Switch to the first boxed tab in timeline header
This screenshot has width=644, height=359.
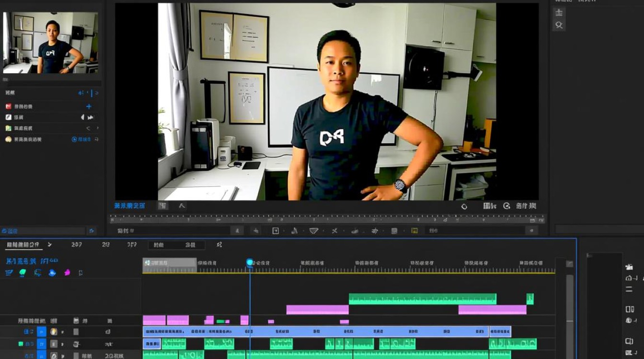point(159,245)
